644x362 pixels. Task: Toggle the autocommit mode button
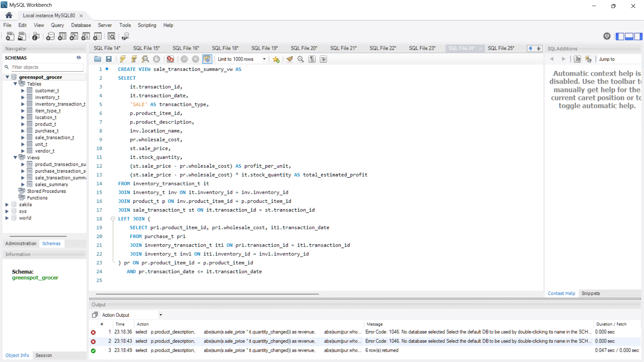click(207, 59)
